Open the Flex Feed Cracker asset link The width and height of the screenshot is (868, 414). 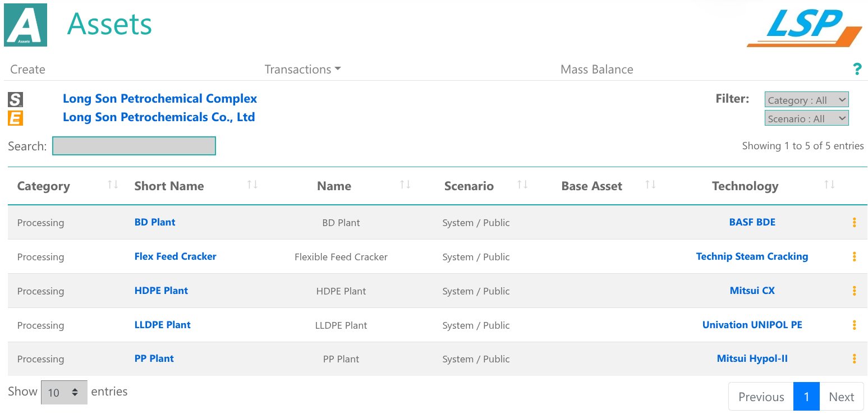(175, 256)
